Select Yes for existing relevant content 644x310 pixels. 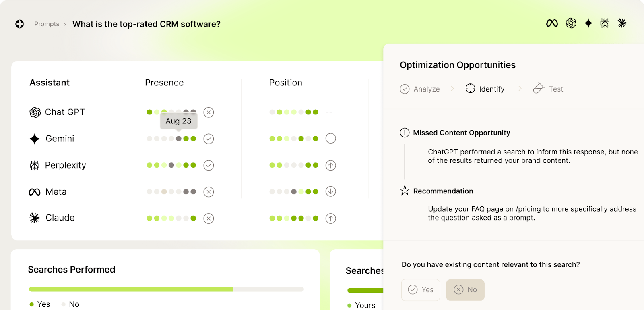point(421,290)
